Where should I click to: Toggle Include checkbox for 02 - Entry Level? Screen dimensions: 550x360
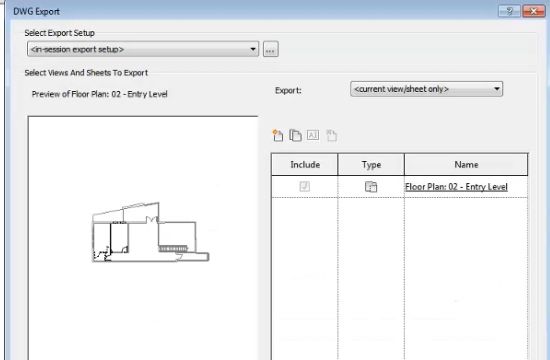pos(304,186)
